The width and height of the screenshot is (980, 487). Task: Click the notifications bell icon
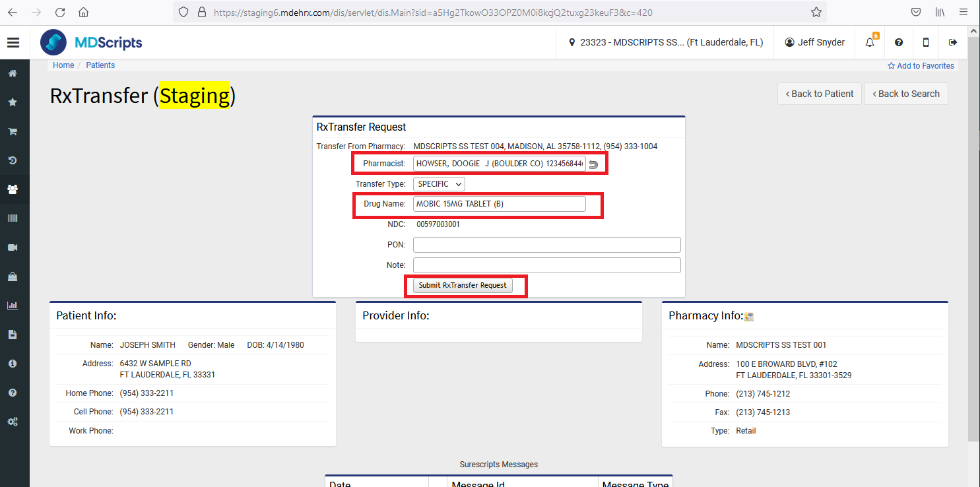click(x=870, y=42)
